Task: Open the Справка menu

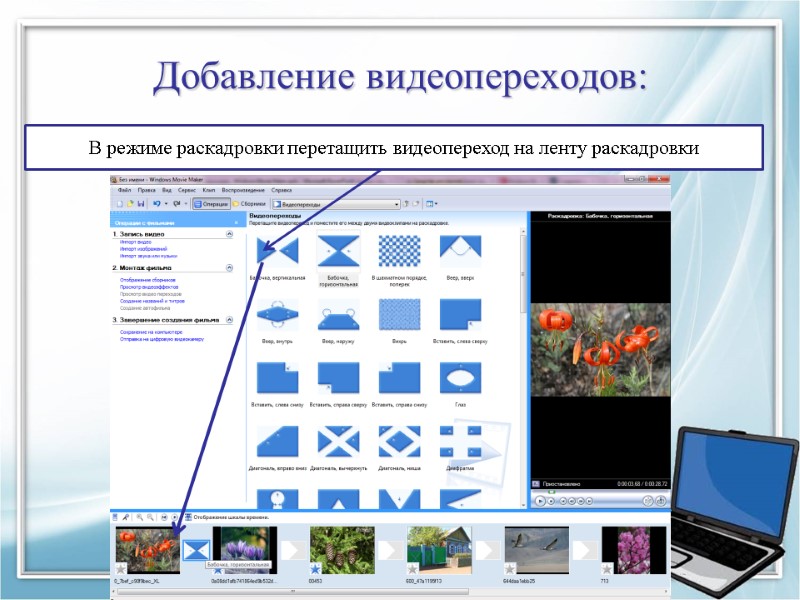Action: (x=281, y=190)
